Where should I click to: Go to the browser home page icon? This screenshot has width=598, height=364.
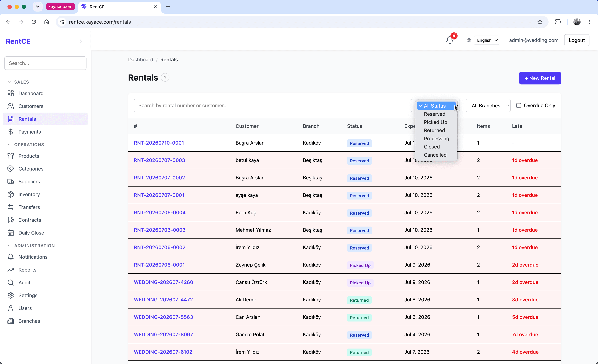[x=47, y=22]
